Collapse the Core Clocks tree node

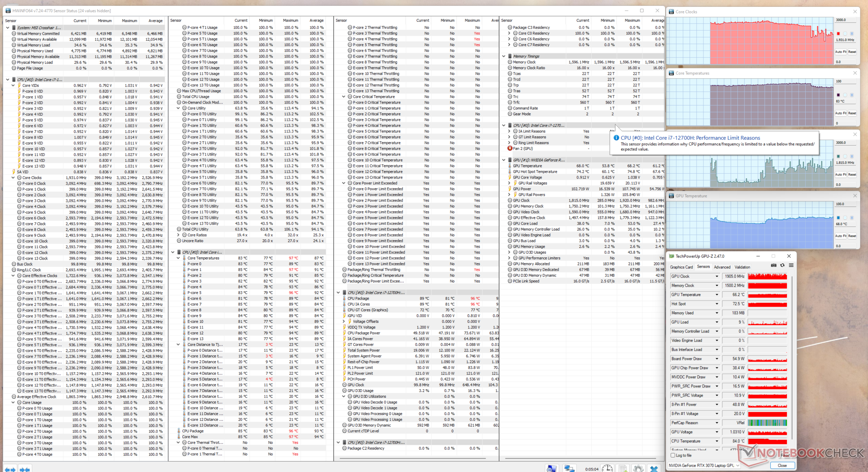(13, 178)
